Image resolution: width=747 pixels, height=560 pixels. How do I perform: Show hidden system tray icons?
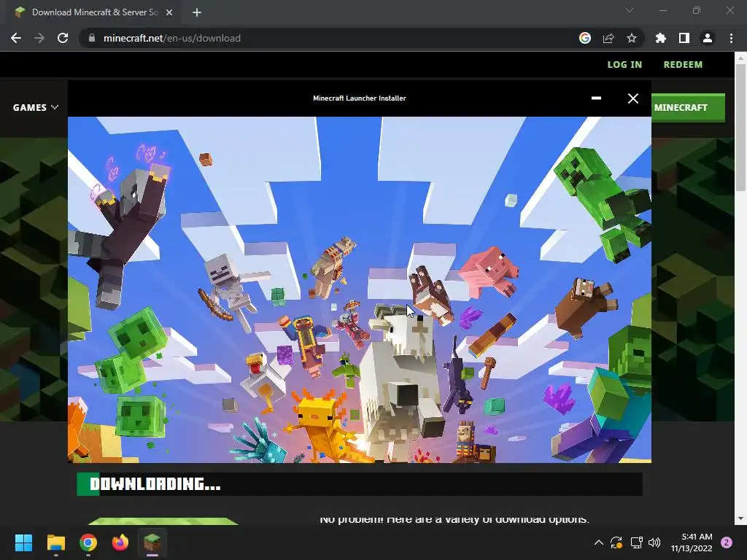click(599, 542)
